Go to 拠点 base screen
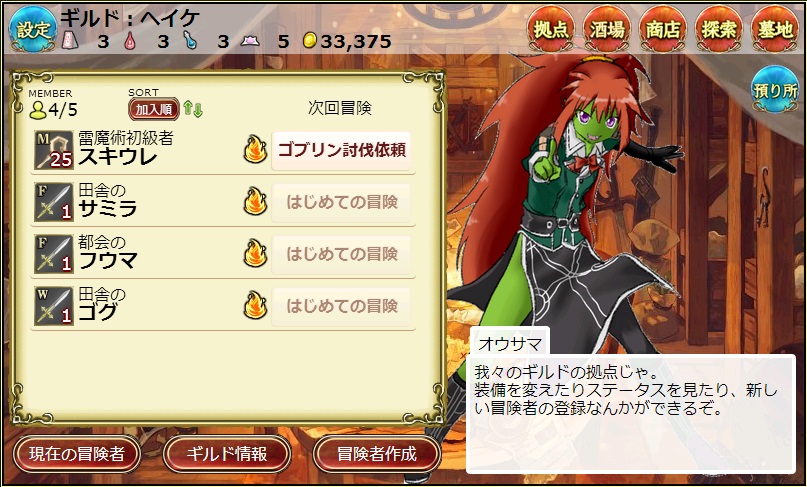Image resolution: width=807 pixels, height=487 pixels. pos(551,29)
